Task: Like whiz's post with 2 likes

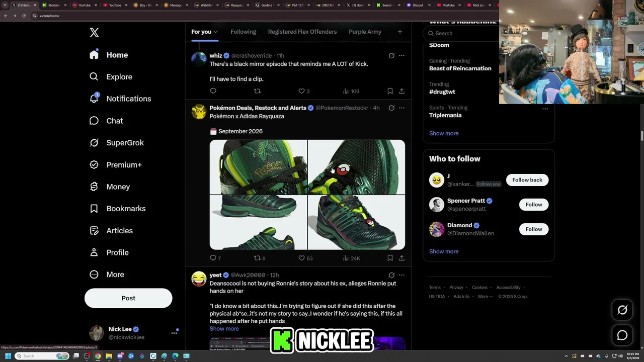Action: [x=304, y=91]
